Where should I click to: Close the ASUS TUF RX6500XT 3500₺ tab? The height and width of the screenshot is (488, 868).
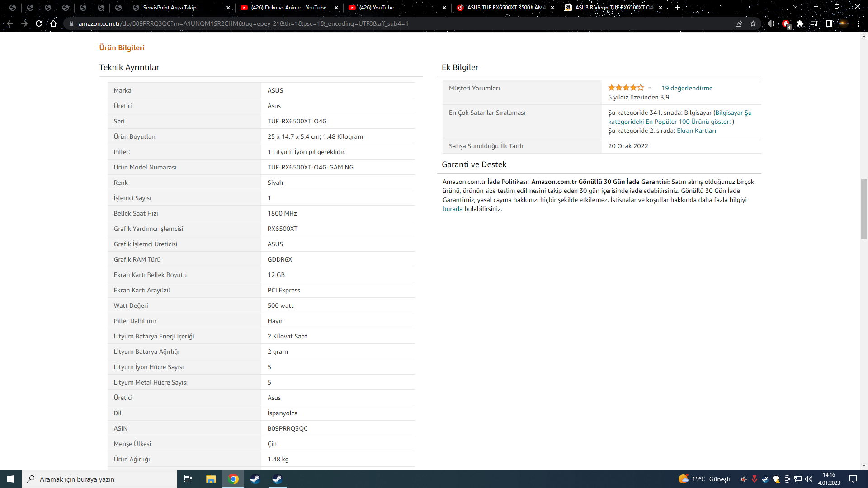click(552, 8)
